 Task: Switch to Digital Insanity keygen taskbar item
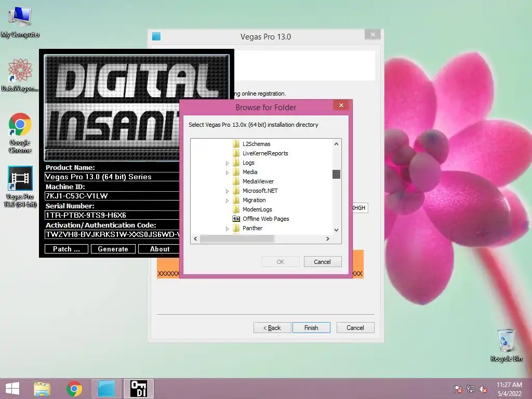(x=139, y=389)
